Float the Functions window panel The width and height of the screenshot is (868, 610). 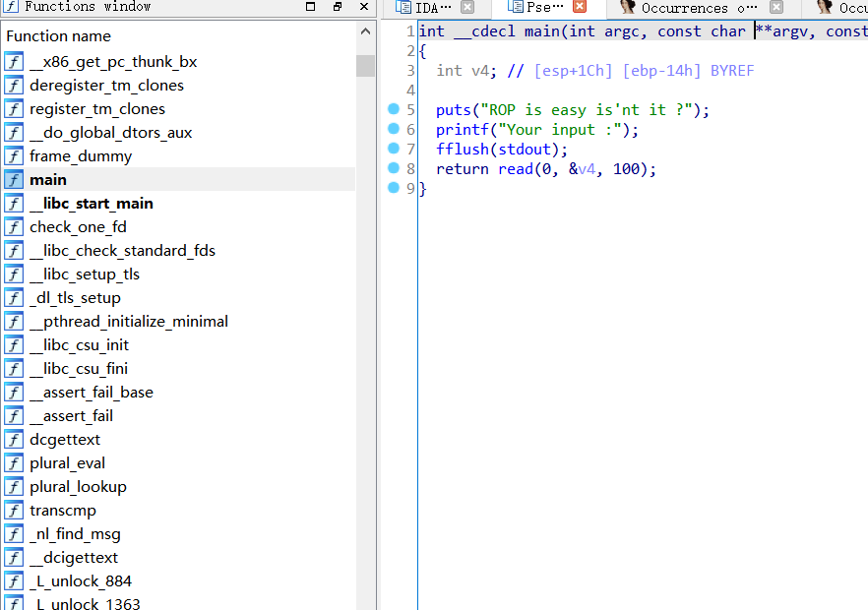tap(338, 7)
